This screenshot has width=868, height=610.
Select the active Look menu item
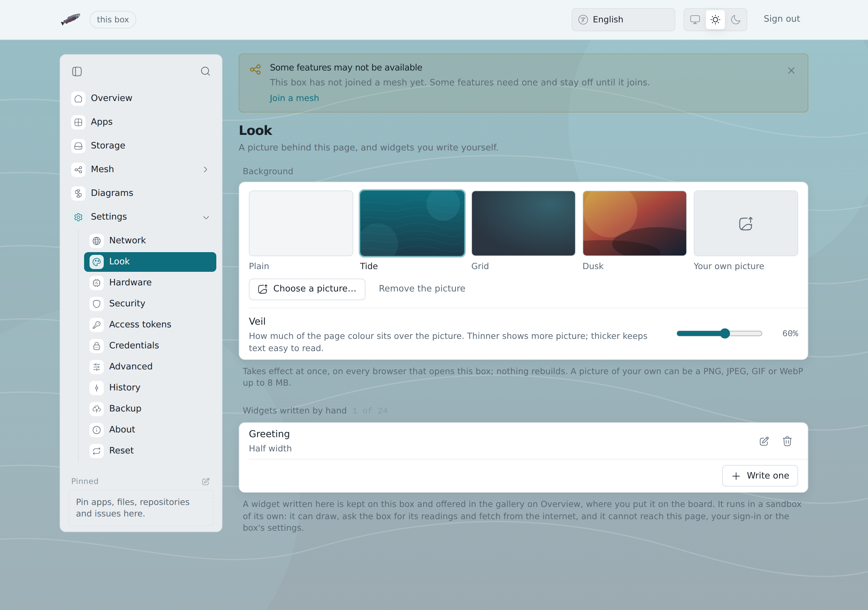[150, 262]
